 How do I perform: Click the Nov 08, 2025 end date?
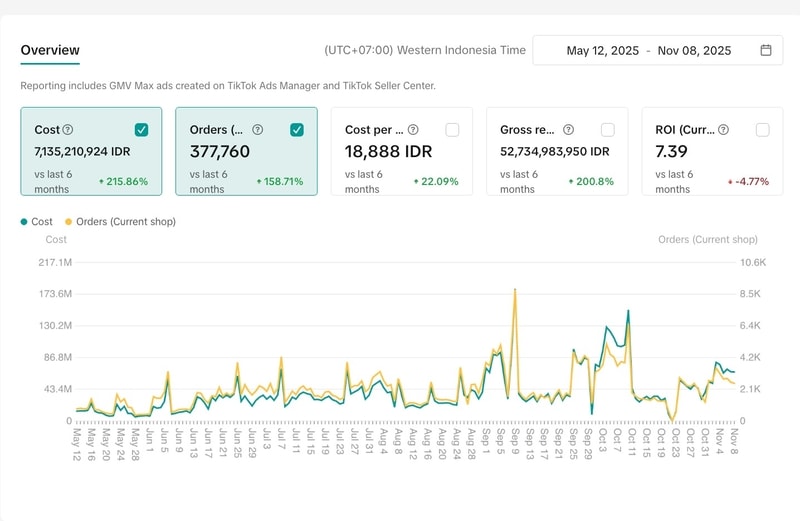point(694,50)
